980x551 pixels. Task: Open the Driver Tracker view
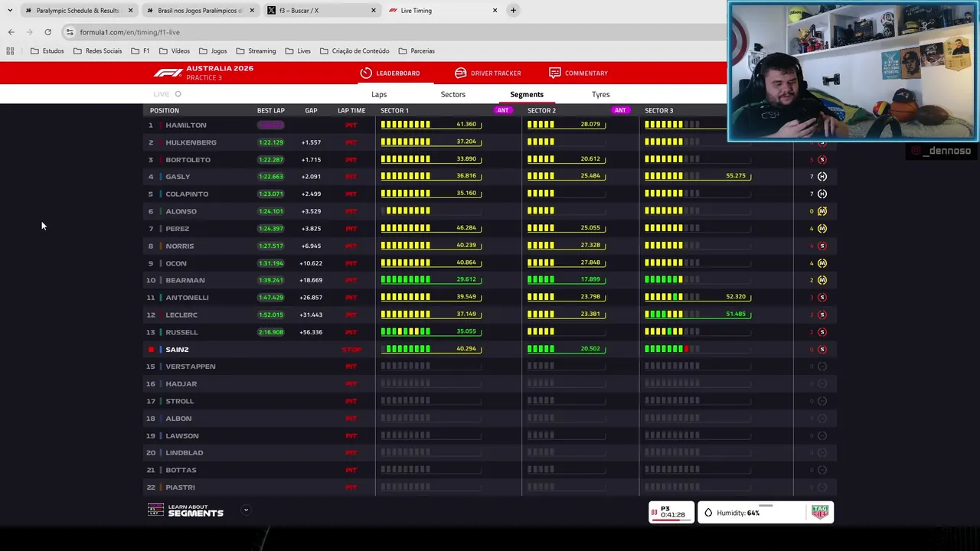pyautogui.click(x=487, y=73)
